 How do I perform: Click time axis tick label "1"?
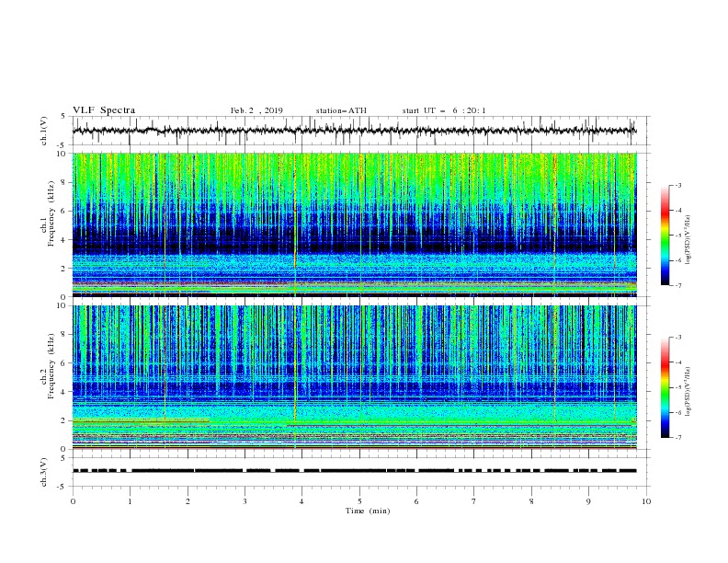pyautogui.click(x=130, y=501)
